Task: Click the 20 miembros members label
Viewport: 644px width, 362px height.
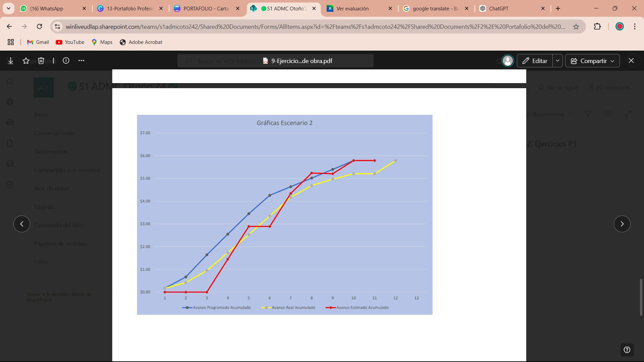Action: tap(609, 87)
